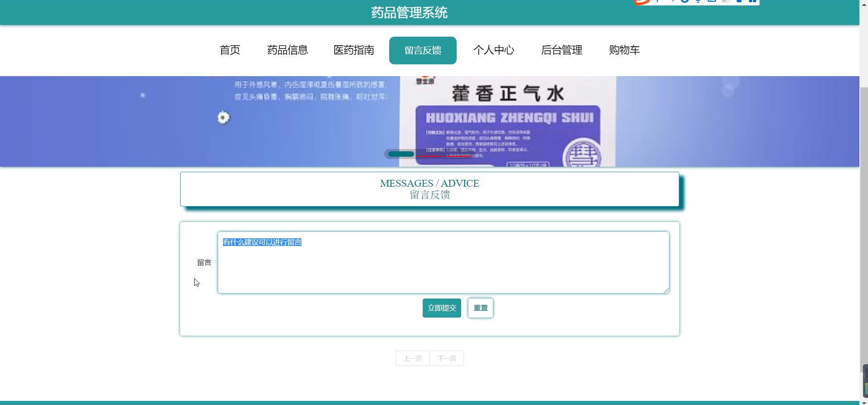Open the 药品信息 nav item
This screenshot has height=405, width=868.
pyautogui.click(x=287, y=50)
